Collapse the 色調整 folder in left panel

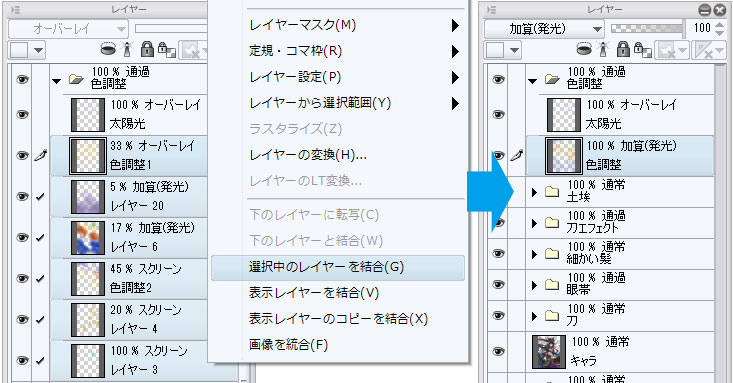(57, 81)
